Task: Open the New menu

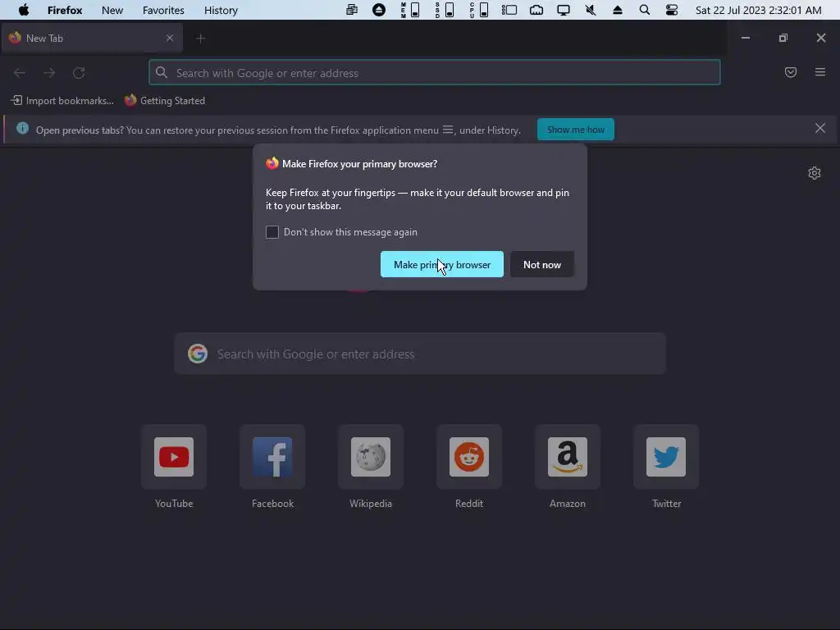Action: (x=112, y=10)
